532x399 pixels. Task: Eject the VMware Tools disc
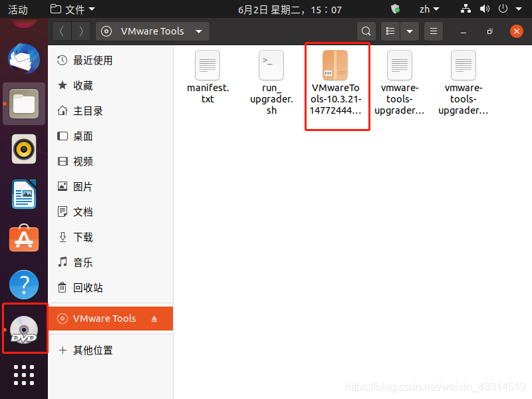click(x=154, y=319)
